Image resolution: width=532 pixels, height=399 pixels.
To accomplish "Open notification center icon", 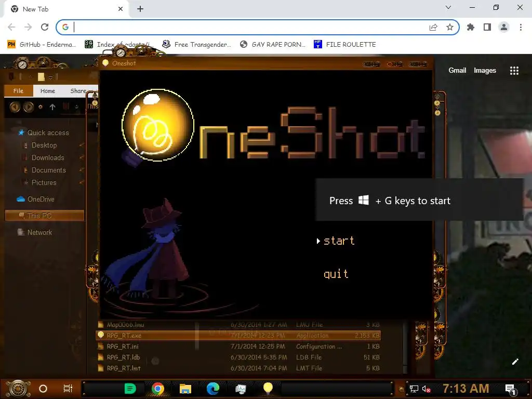I will click(x=511, y=389).
